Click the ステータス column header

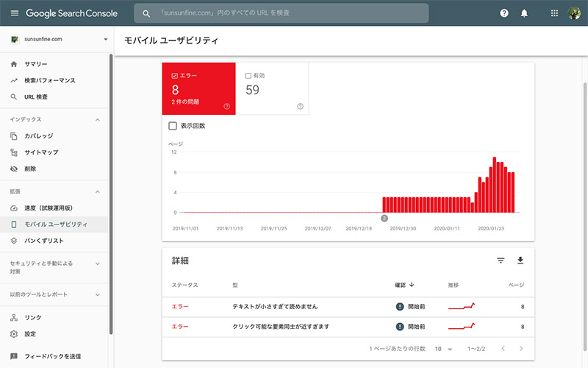[x=185, y=286]
